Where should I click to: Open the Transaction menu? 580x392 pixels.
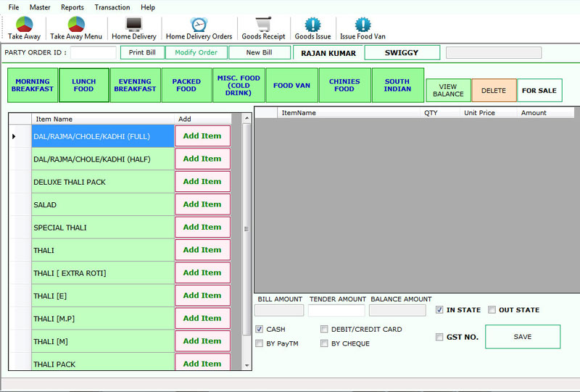pyautogui.click(x=112, y=7)
